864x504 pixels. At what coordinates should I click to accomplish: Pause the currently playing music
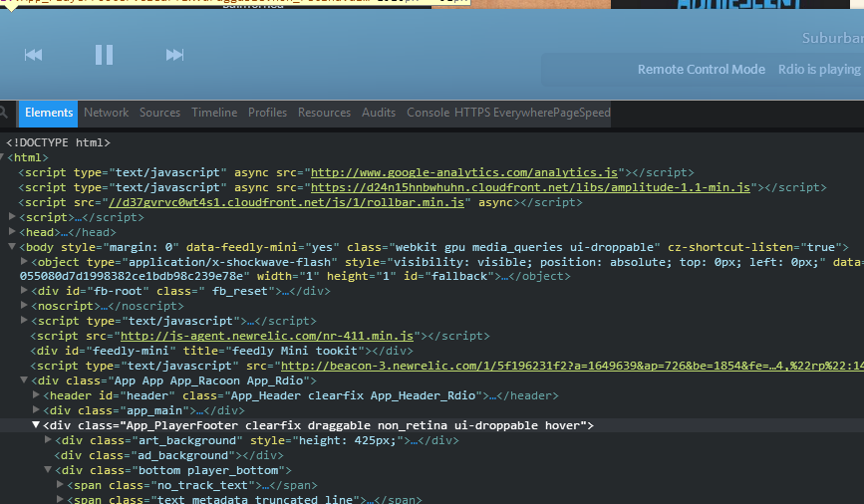coord(104,55)
